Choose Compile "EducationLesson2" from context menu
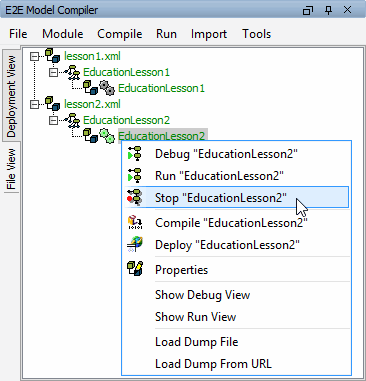366x381 pixels. click(237, 223)
